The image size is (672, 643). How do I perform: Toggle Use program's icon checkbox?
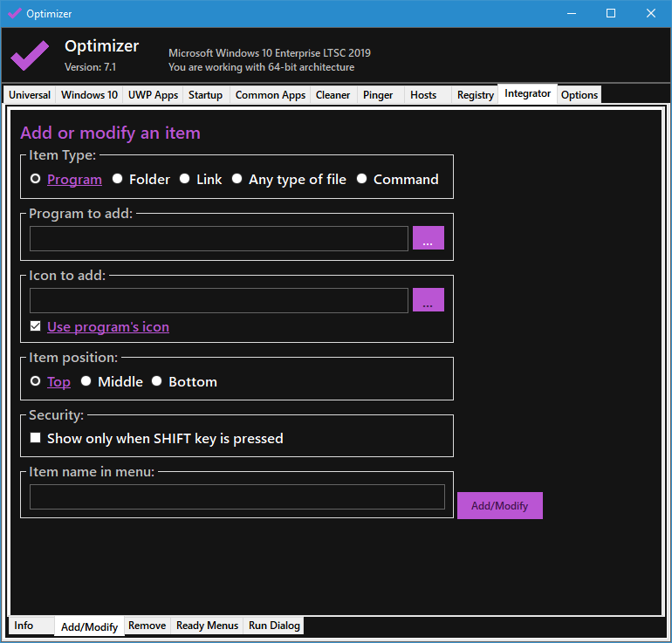click(36, 326)
